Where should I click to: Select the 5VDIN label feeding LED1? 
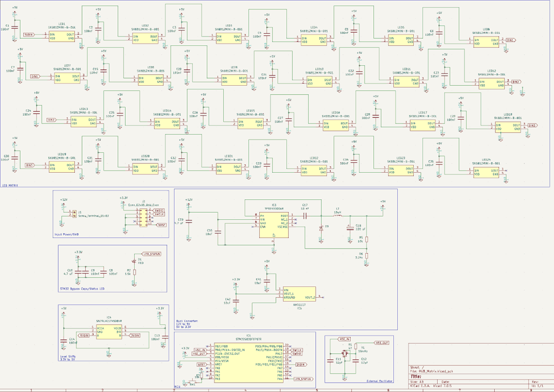(x=29, y=35)
